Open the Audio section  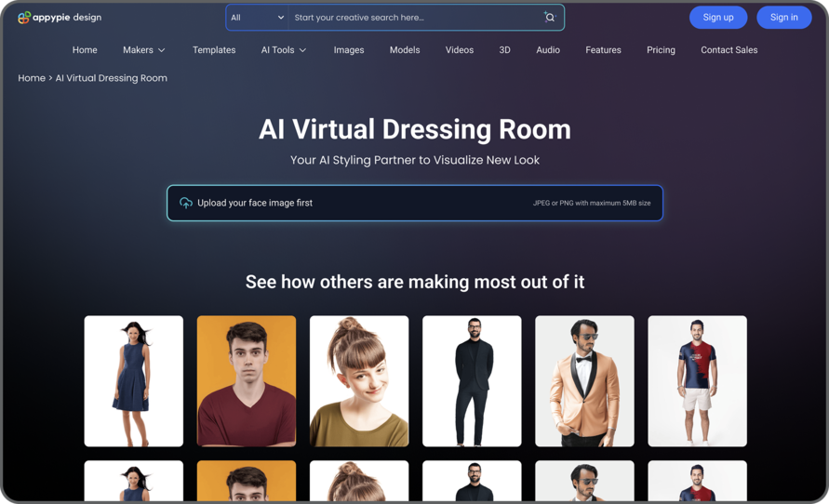coord(548,49)
